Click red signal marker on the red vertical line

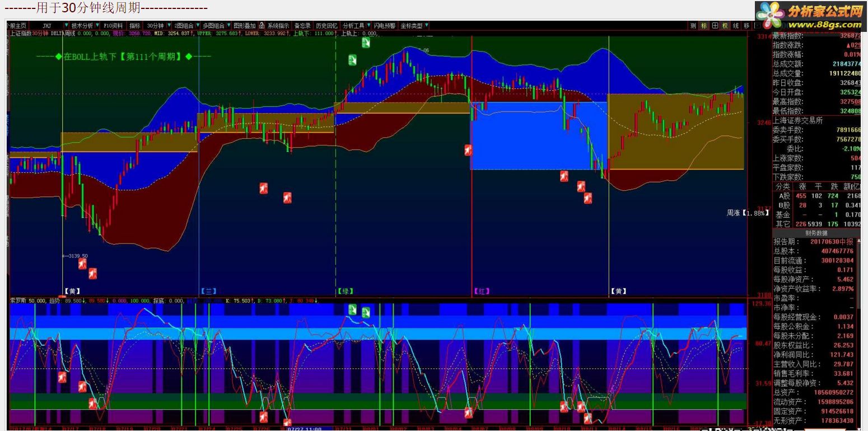468,150
